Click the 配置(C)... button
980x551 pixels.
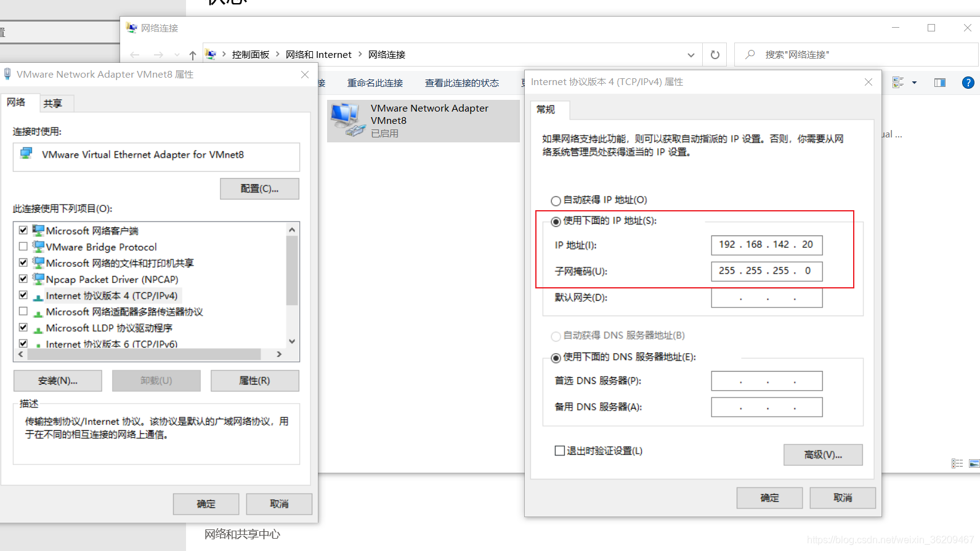(x=259, y=189)
